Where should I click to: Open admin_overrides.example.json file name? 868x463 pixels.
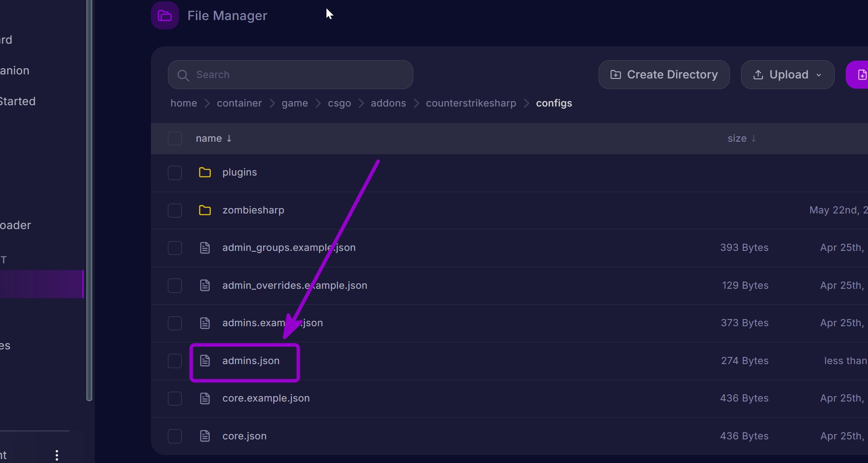point(295,285)
